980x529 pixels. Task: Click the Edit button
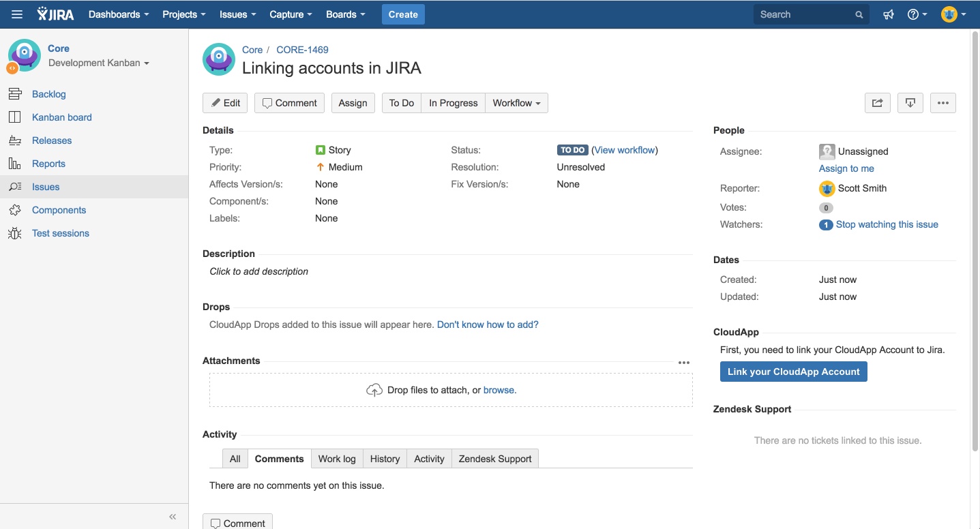click(x=225, y=103)
